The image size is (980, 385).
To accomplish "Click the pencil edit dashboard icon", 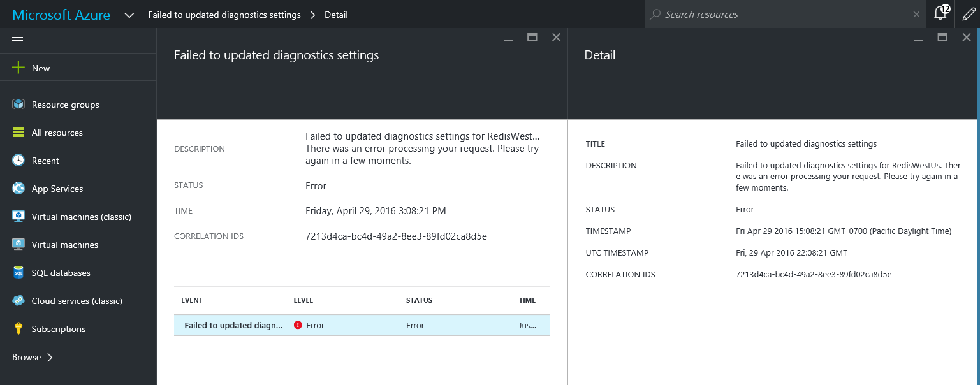I will [969, 14].
